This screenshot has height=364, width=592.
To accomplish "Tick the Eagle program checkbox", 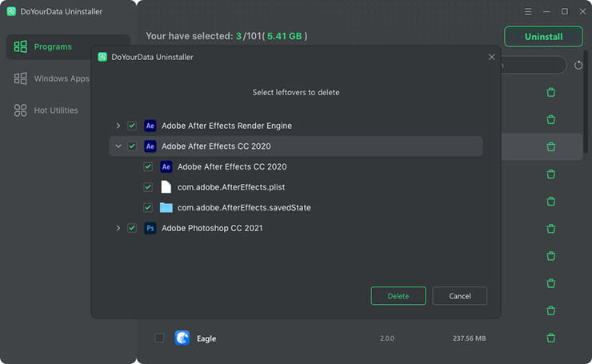I will point(159,338).
